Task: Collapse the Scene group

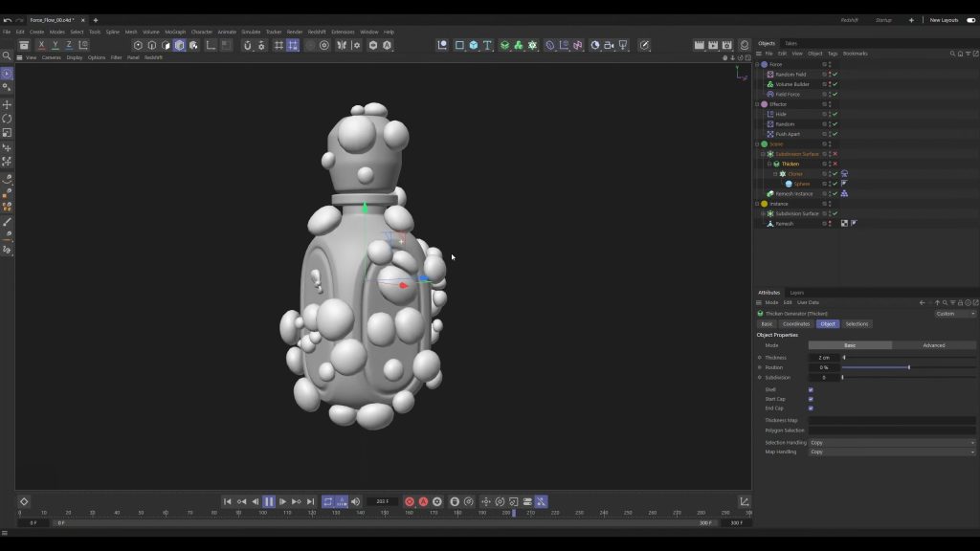Action: coord(758,144)
